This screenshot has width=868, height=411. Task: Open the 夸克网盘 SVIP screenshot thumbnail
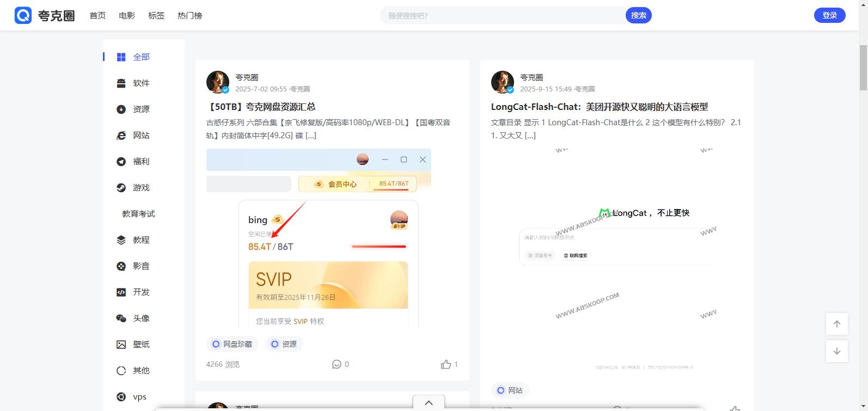pyautogui.click(x=319, y=238)
